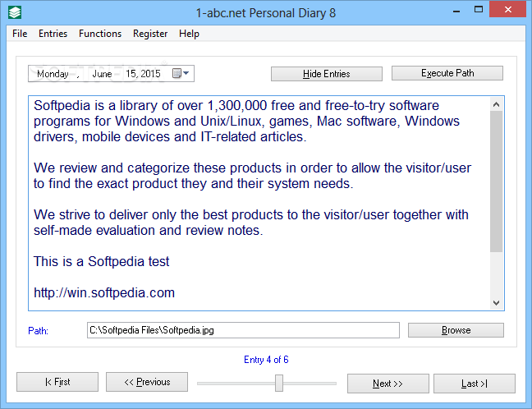The image size is (532, 409).
Task: Minimize the Personal Diary window
Action: pos(456,11)
